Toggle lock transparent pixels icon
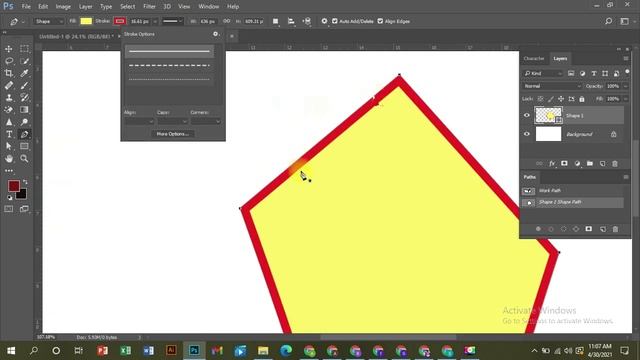The image size is (640, 360). [x=540, y=99]
